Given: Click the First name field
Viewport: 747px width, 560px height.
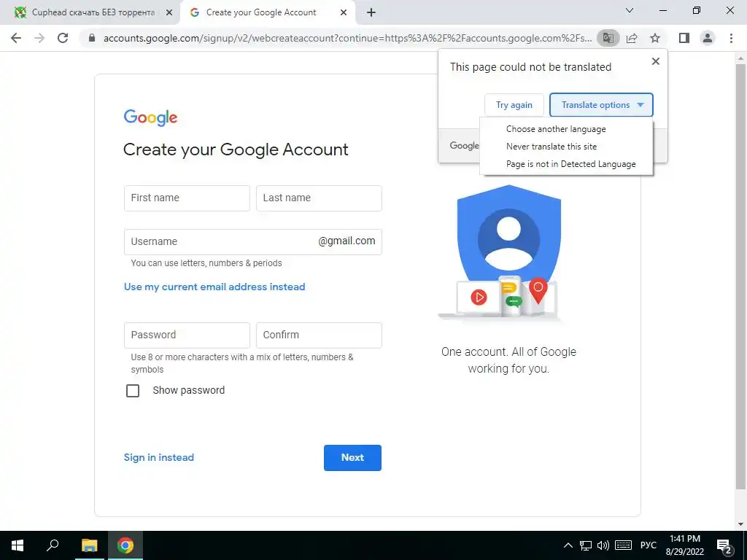Looking at the screenshot, I should 187,198.
